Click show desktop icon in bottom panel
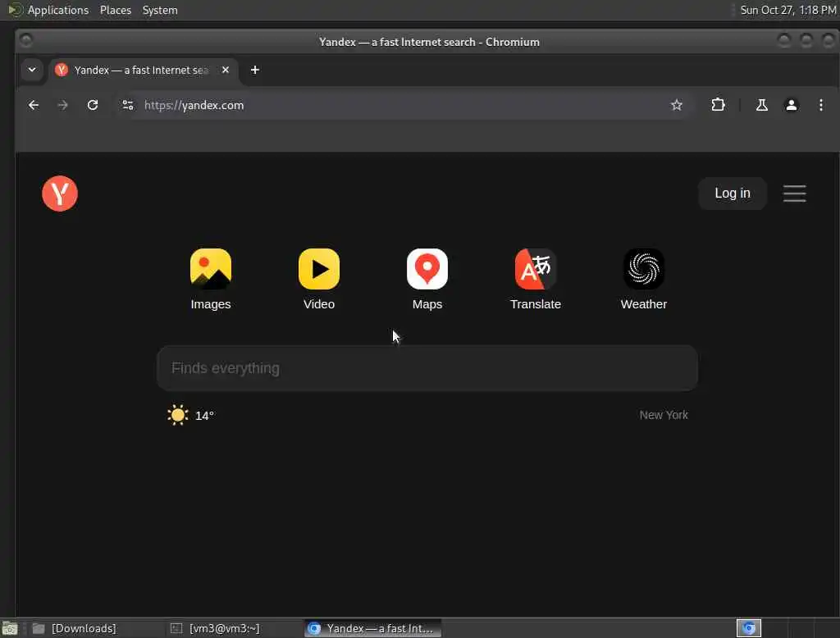The height and width of the screenshot is (638, 840). (x=10, y=628)
